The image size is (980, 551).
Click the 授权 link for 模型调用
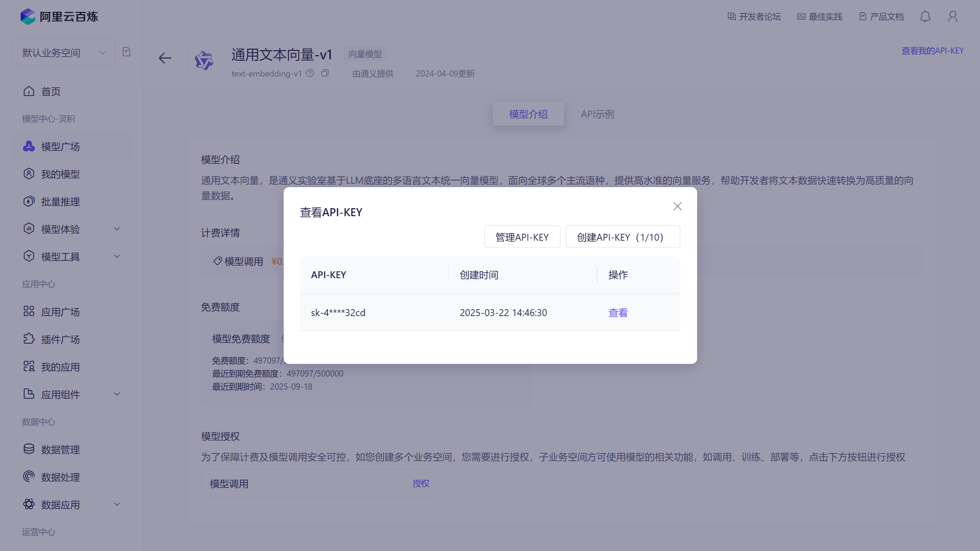(x=421, y=484)
